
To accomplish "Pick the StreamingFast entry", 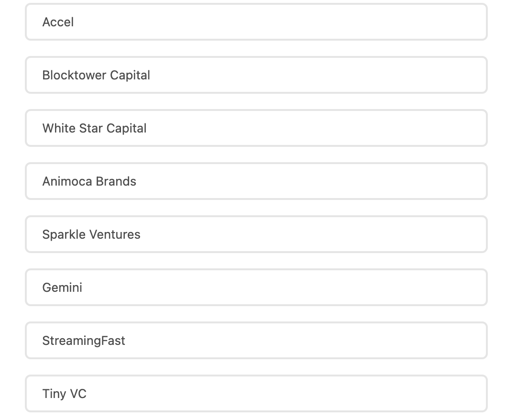I will [256, 341].
